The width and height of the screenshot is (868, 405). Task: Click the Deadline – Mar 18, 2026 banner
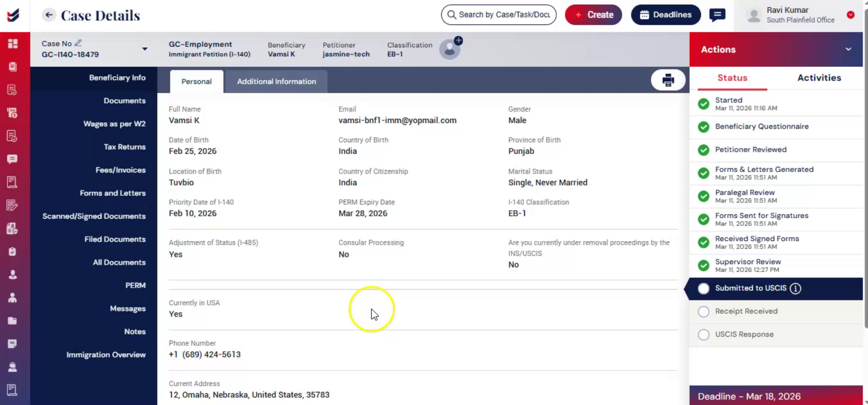(776, 396)
